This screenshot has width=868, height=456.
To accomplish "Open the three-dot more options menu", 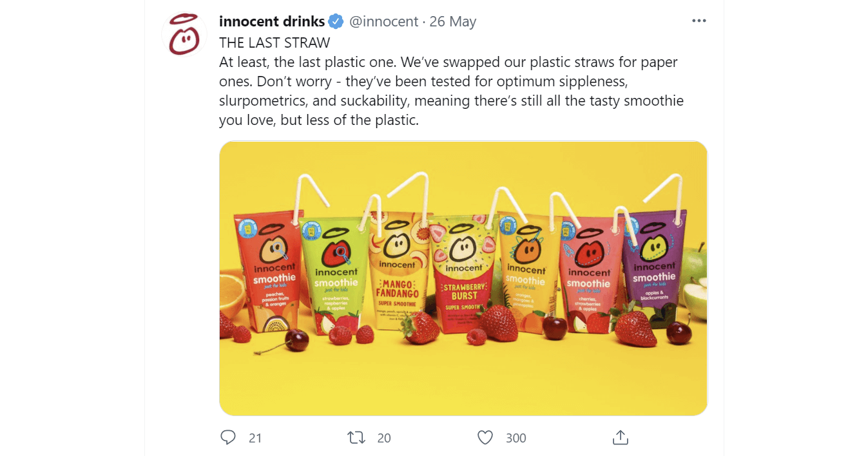I will [x=699, y=21].
